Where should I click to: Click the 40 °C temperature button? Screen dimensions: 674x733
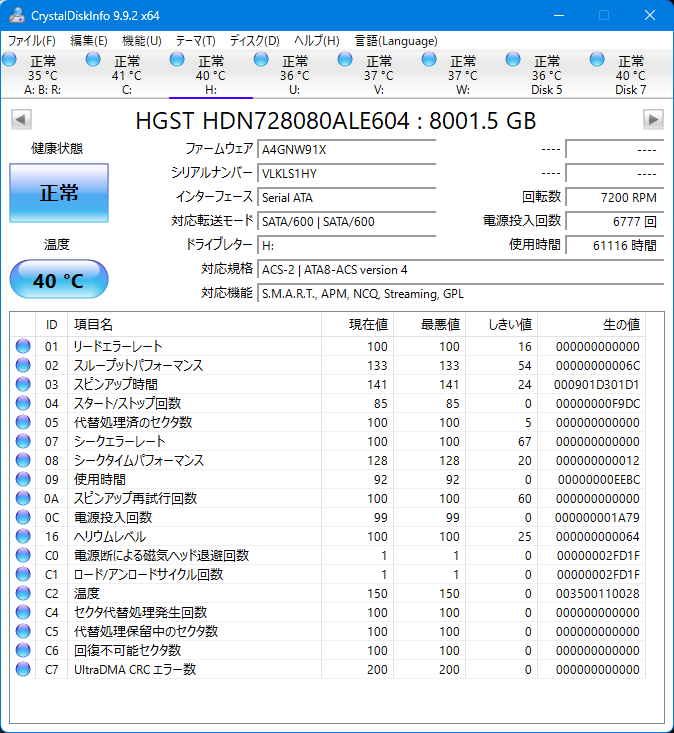[x=59, y=280]
